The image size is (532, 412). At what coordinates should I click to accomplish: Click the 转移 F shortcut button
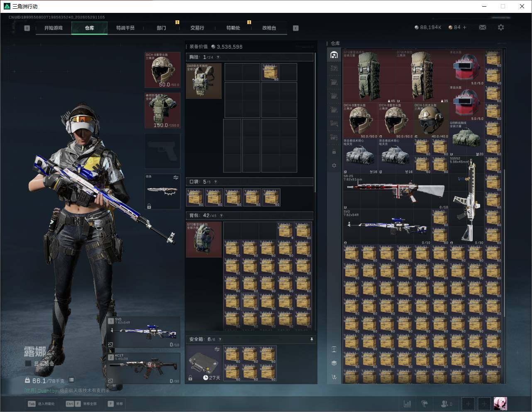tap(115, 404)
